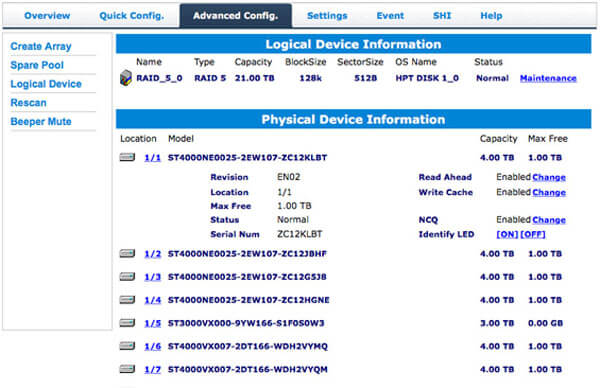This screenshot has width=600, height=388.
Task: Change the Read Ahead setting
Action: pyautogui.click(x=549, y=177)
